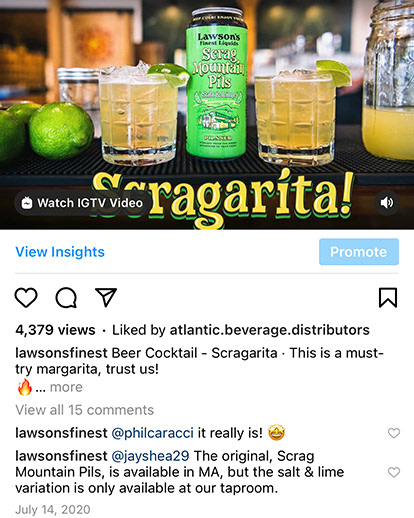Open lawsonsfinest profile from caption

point(61,353)
